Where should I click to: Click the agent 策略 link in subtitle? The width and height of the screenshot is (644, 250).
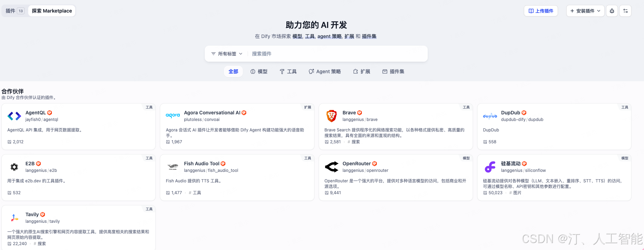[x=329, y=36]
